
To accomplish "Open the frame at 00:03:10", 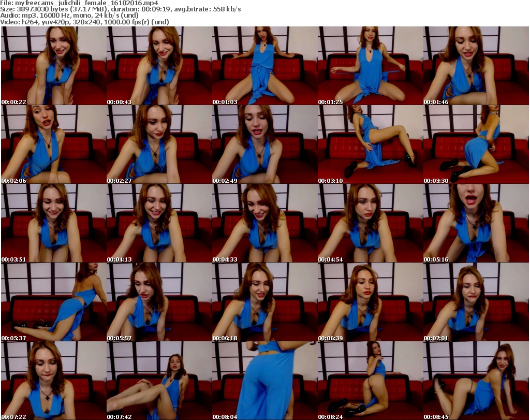I will (370, 144).
